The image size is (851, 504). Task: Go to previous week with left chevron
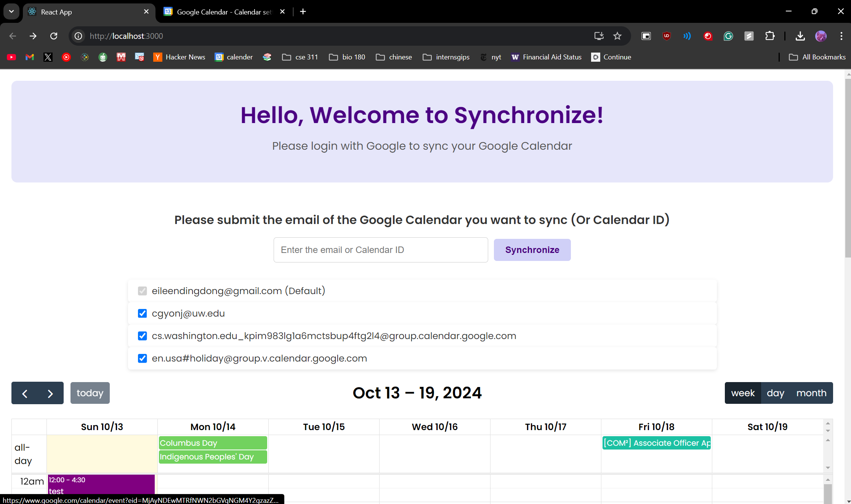[x=25, y=393]
